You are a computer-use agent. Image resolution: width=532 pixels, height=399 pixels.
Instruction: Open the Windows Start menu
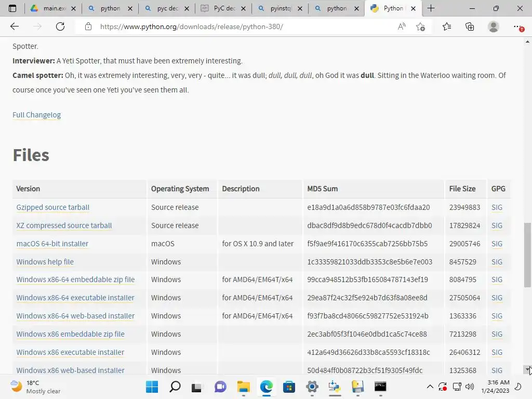coord(152,387)
